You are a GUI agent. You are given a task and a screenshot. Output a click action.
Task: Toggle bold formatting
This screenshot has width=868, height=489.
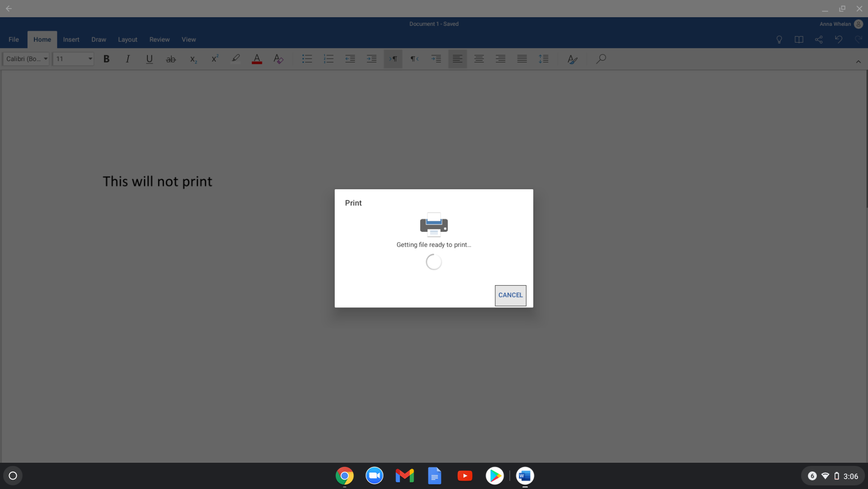pos(106,59)
